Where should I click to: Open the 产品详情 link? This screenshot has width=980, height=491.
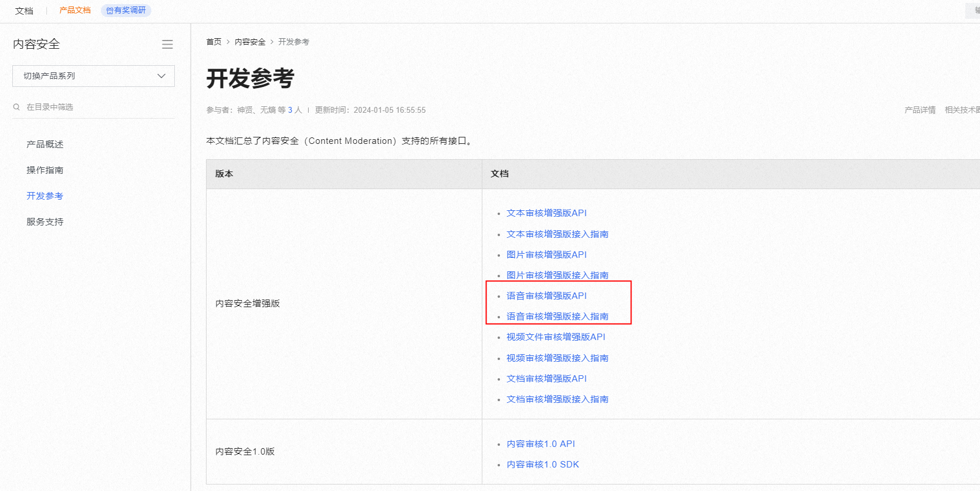[920, 110]
